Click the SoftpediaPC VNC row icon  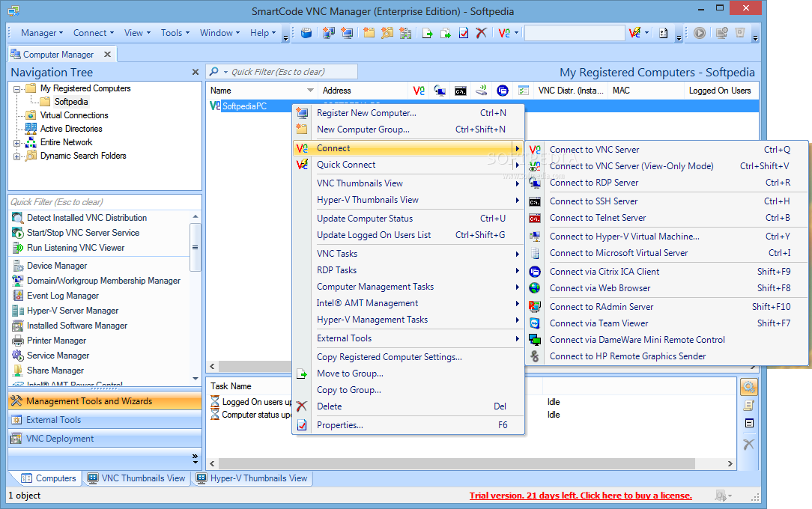(215, 106)
